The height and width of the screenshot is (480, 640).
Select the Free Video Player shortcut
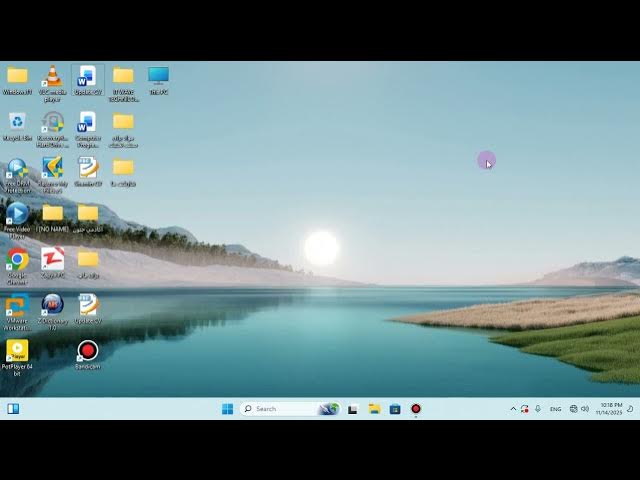tap(17, 220)
